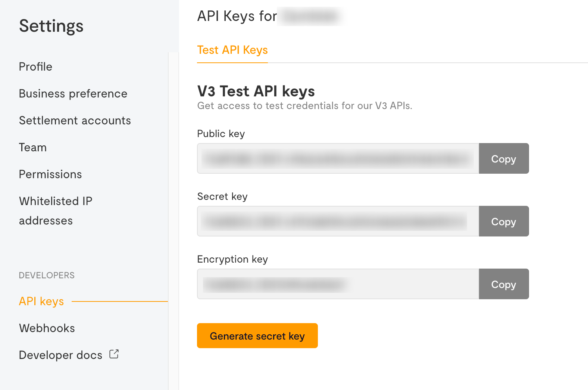
Task: Click inside the Encryption key field
Action: pyautogui.click(x=338, y=284)
